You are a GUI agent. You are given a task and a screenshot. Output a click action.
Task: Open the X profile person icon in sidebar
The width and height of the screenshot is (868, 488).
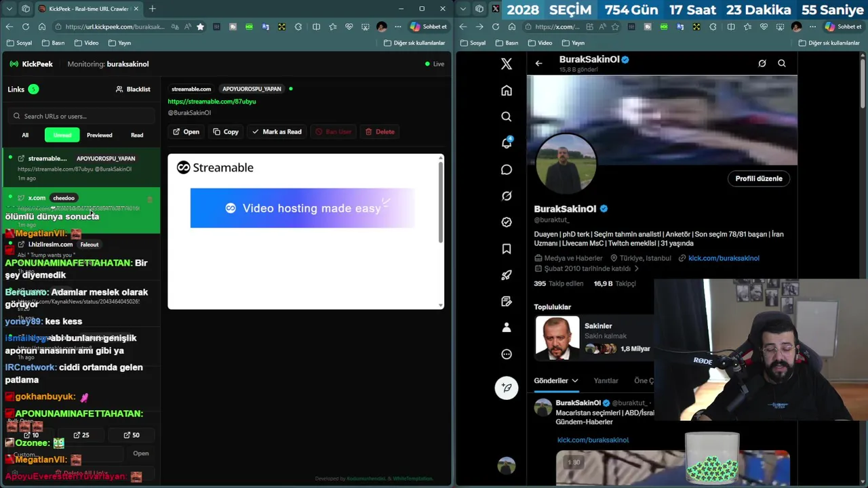tap(506, 327)
